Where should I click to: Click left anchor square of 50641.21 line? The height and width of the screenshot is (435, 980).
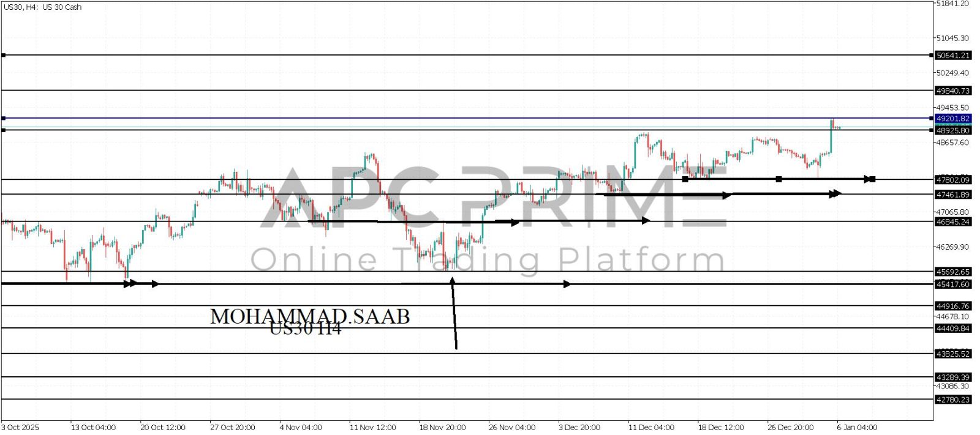click(4, 56)
